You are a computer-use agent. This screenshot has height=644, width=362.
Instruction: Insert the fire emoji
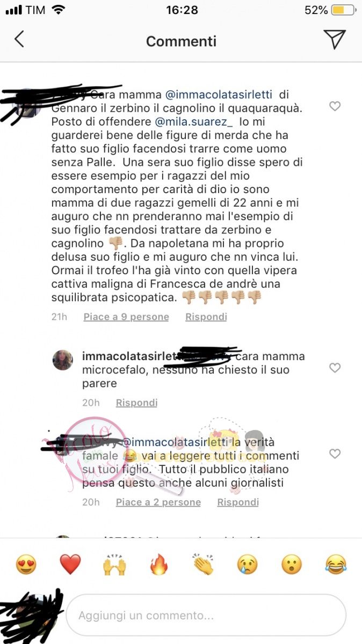tap(158, 565)
